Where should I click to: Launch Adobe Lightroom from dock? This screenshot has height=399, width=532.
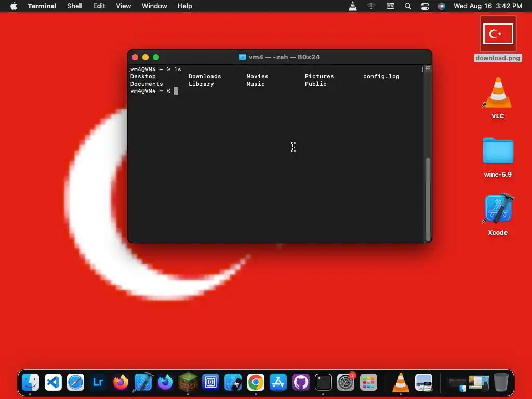click(x=98, y=382)
